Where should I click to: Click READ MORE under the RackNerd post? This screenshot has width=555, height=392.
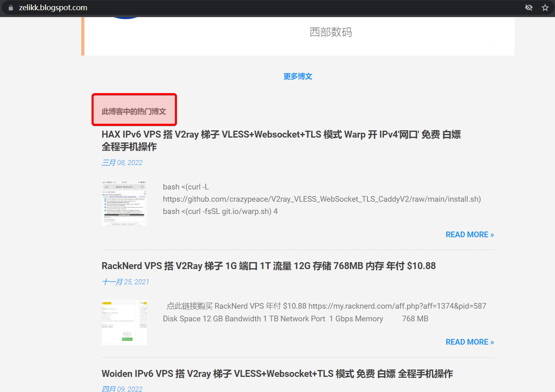coord(470,342)
